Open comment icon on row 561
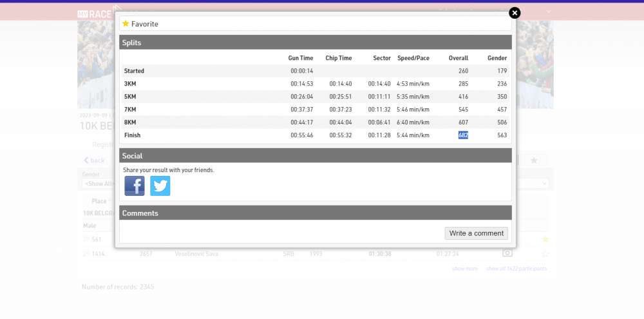The width and height of the screenshot is (644, 319). click(x=86, y=239)
